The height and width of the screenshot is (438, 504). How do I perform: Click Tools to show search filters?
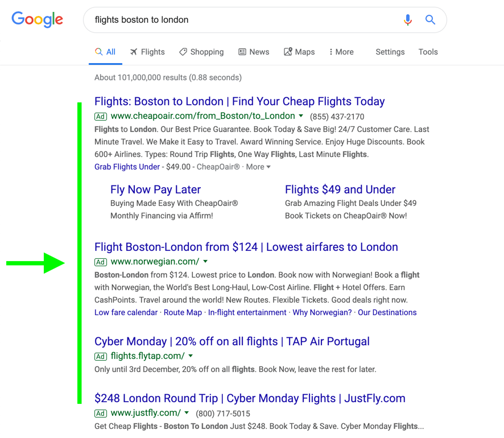point(428,52)
